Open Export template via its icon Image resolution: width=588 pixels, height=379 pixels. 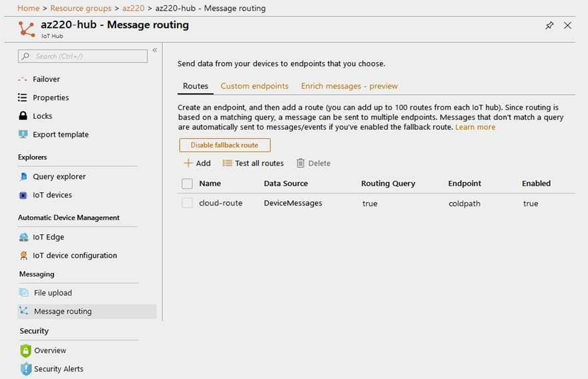[x=23, y=134]
